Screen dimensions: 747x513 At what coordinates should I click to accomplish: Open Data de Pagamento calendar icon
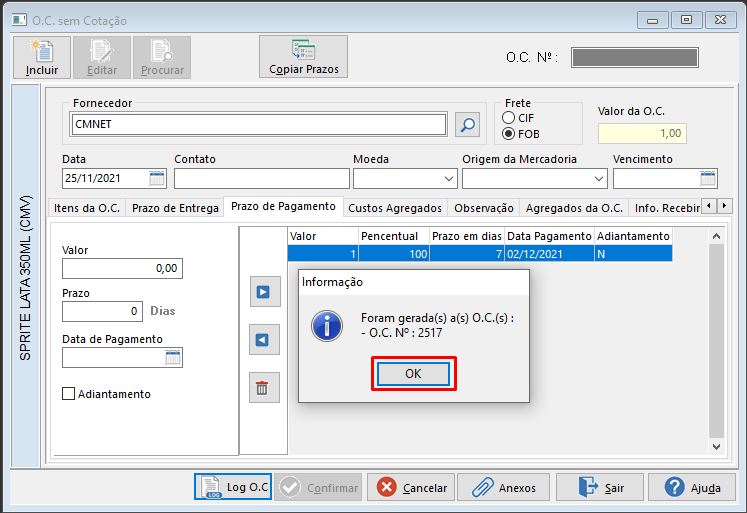(x=172, y=357)
